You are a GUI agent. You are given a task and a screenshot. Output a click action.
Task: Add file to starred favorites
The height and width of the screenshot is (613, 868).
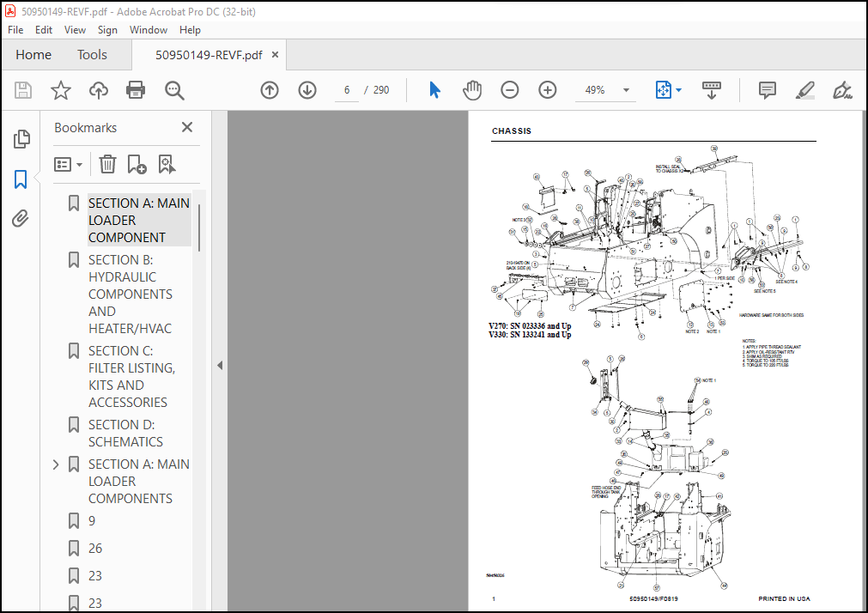[x=61, y=90]
